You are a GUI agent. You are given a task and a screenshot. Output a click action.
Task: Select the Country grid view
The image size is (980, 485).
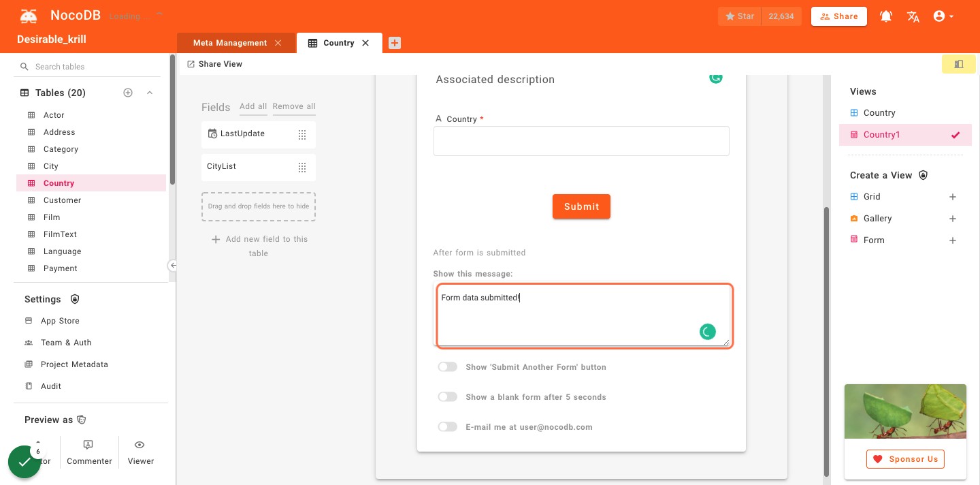pos(905,113)
